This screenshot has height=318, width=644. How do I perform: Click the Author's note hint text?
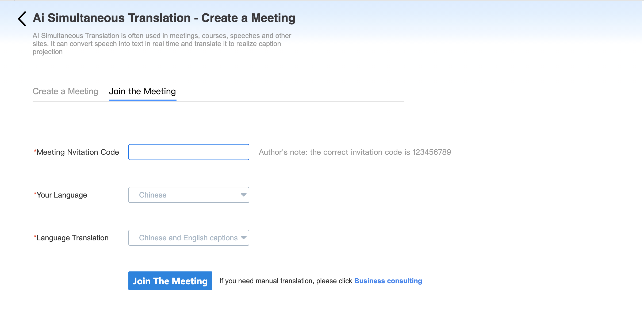355,152
